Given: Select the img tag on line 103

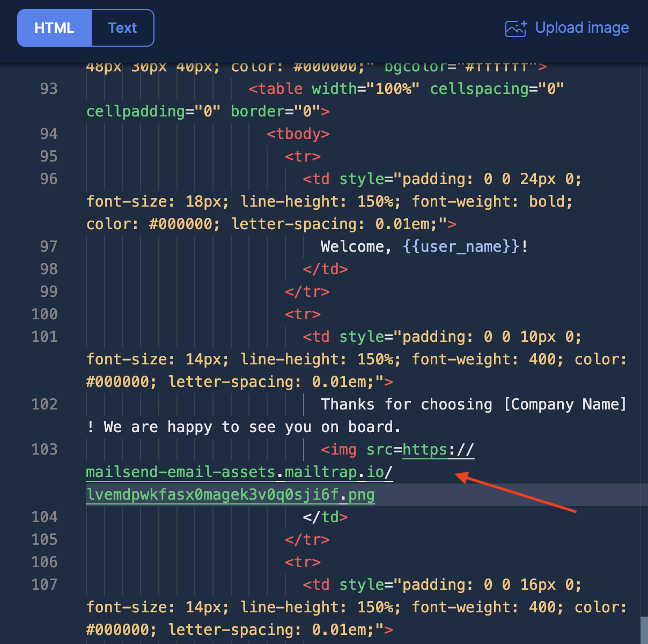Looking at the screenshot, I should 338,450.
